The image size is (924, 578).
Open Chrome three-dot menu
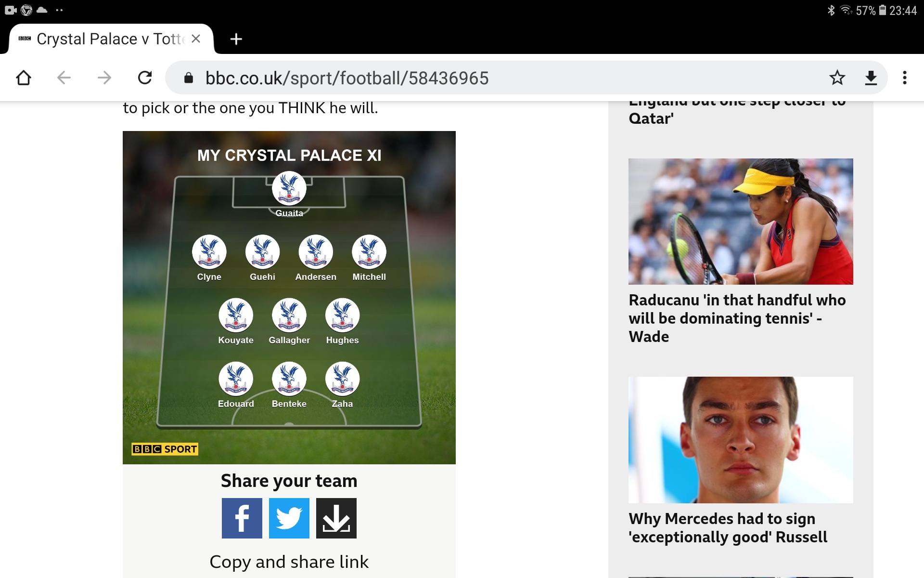(904, 78)
